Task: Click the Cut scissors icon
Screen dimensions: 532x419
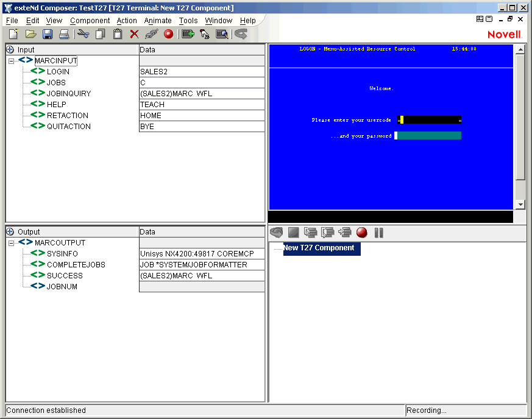Action: [83, 34]
